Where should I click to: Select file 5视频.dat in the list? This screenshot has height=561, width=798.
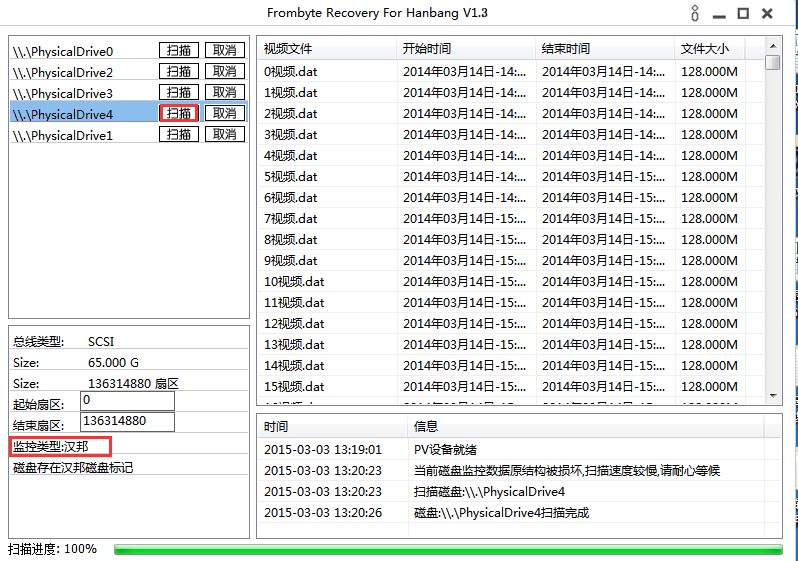[291, 176]
